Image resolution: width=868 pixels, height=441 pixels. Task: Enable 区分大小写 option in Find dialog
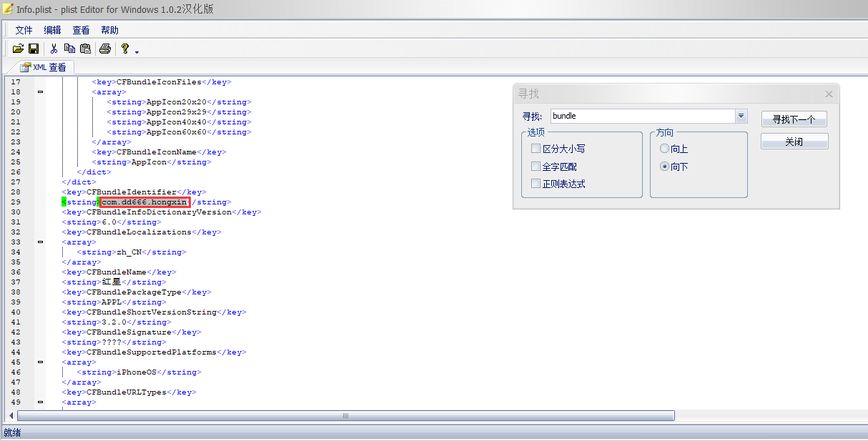(536, 148)
